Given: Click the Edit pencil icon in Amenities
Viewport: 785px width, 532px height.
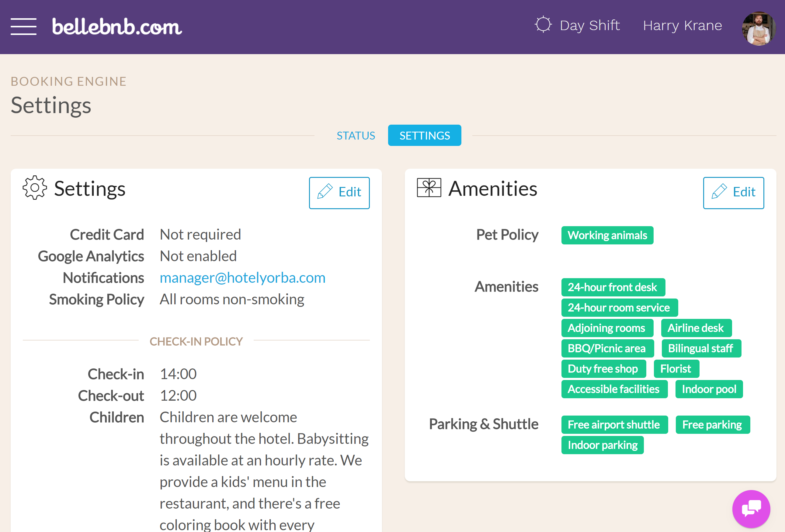Looking at the screenshot, I should pyautogui.click(x=719, y=192).
